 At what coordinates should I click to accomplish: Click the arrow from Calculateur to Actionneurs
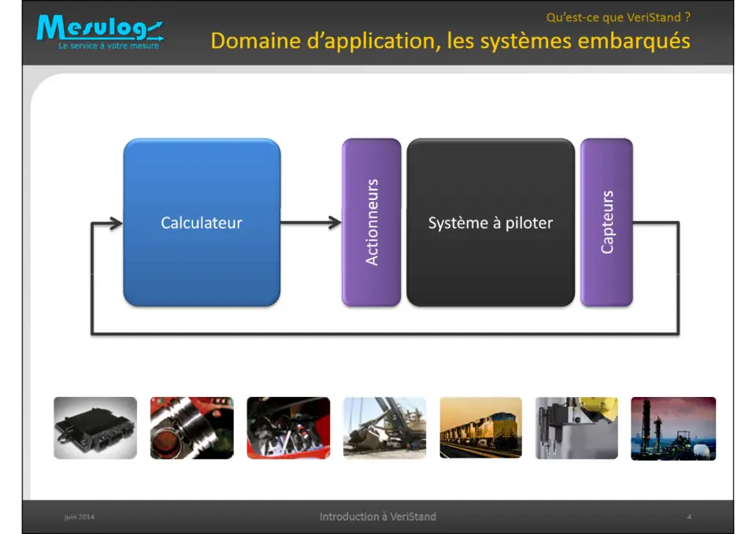tap(311, 222)
